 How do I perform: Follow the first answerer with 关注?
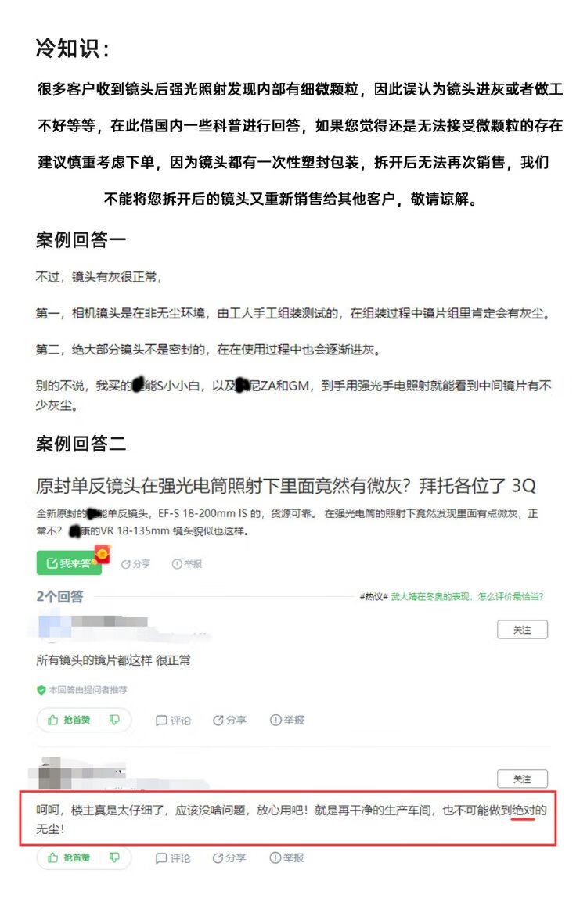point(522,630)
